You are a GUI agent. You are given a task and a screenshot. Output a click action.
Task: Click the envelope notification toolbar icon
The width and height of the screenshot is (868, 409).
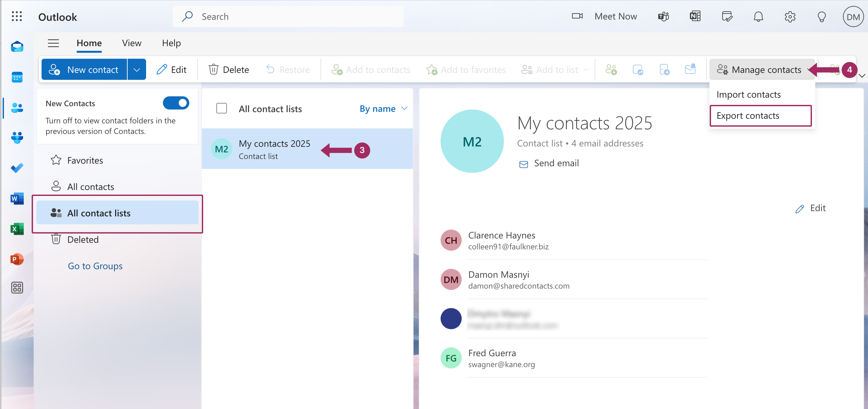[691, 69]
